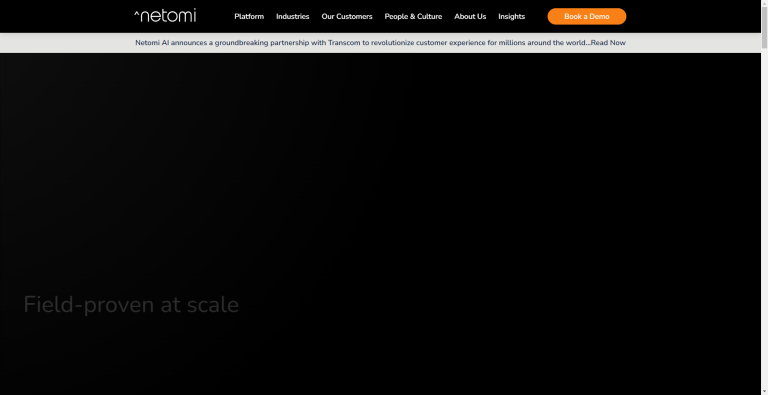Viewport: 768px width, 395px height.
Task: Click the empty scrollbar track below the thumb
Action: pos(764,221)
